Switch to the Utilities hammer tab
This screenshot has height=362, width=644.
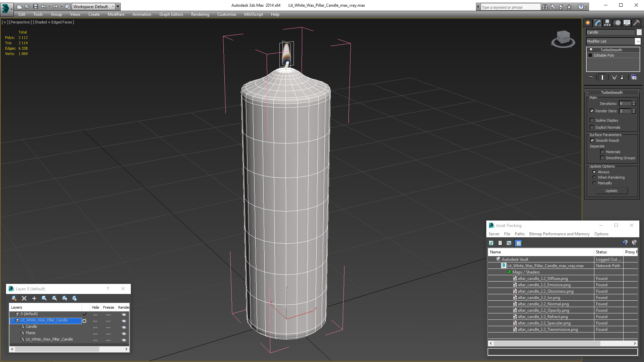(636, 23)
